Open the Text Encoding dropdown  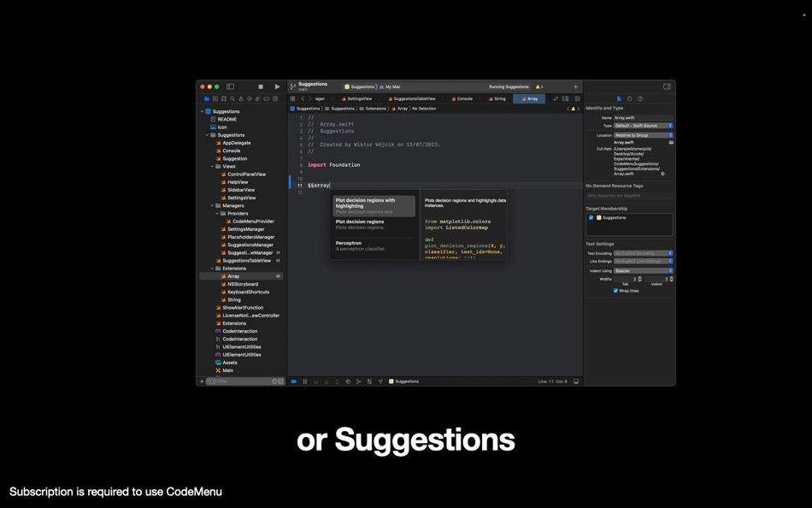643,253
